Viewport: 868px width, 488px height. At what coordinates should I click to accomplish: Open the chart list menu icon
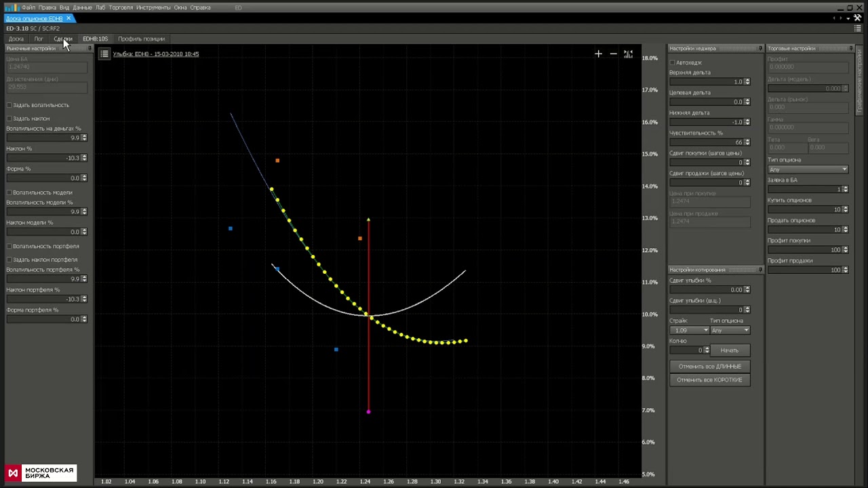click(x=104, y=54)
